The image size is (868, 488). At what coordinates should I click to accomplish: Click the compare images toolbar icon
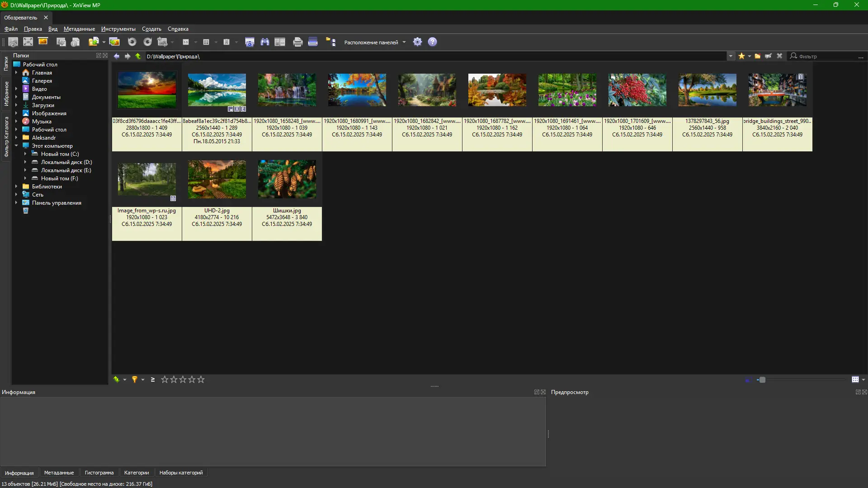click(280, 42)
